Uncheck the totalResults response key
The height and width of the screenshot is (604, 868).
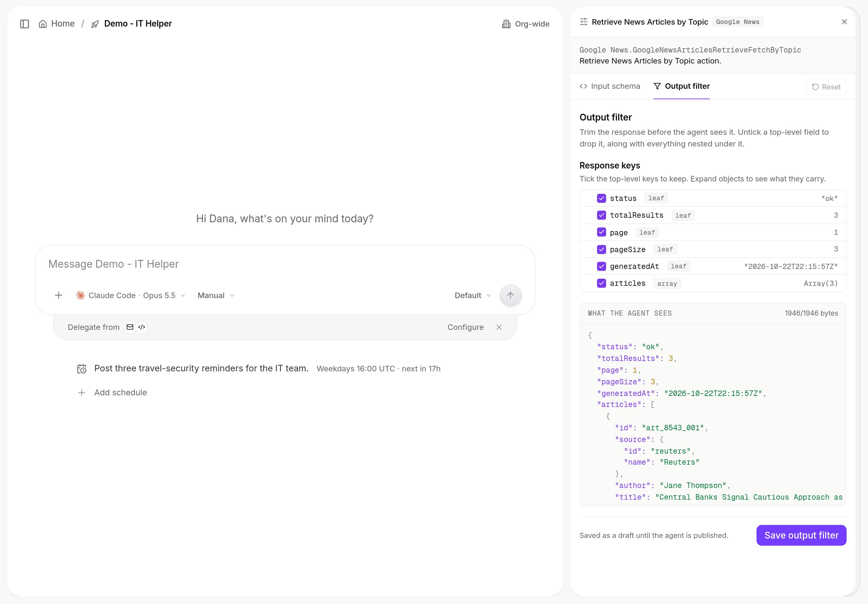pyautogui.click(x=602, y=215)
